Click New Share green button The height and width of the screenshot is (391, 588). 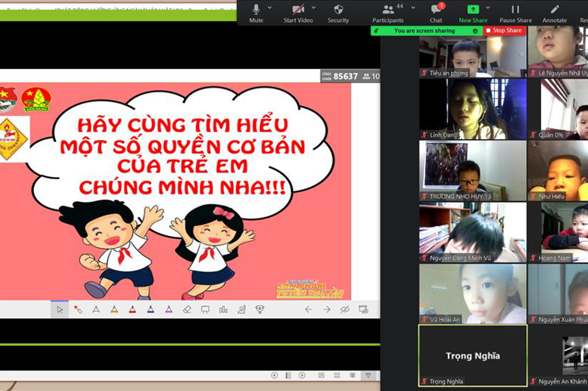click(x=473, y=13)
